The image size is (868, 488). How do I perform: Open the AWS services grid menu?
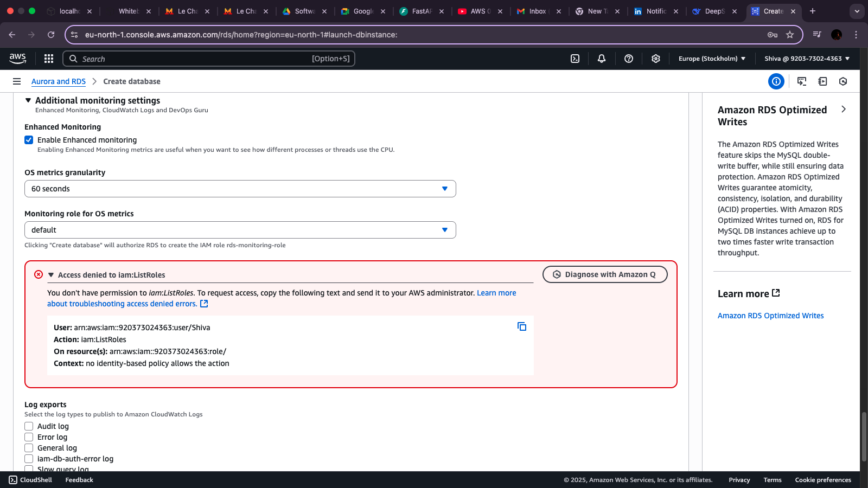(49, 59)
